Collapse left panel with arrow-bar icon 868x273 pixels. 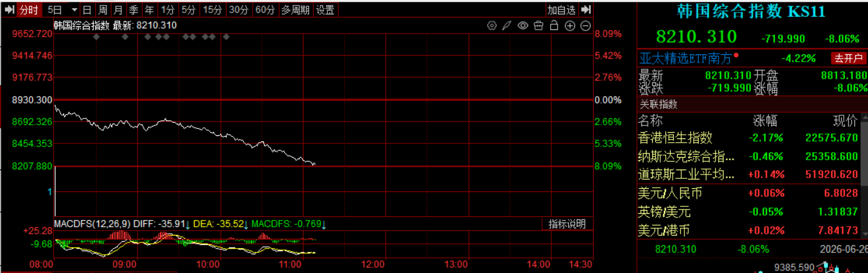click(x=9, y=9)
